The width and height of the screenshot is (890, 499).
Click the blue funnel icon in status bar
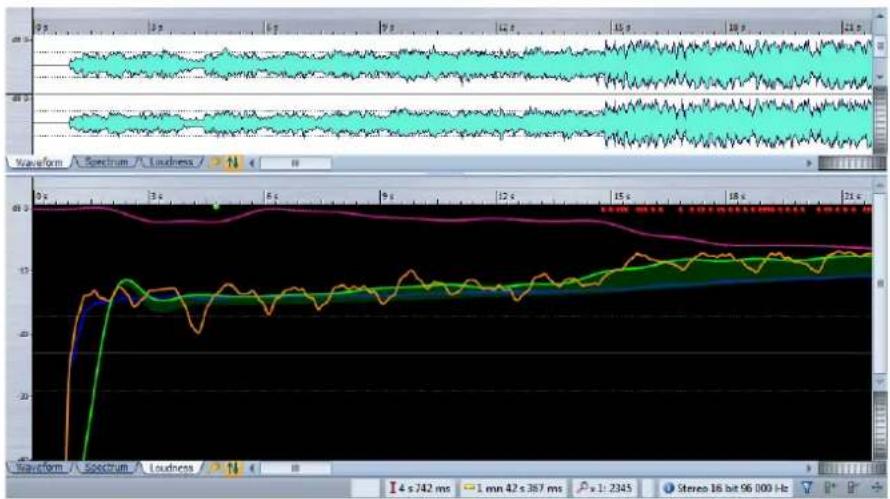pos(807,488)
